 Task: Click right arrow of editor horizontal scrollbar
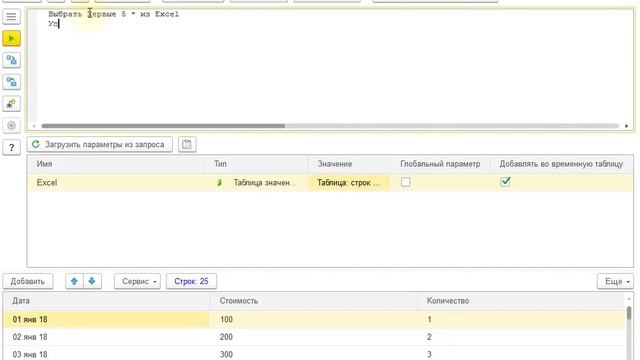pyautogui.click(x=627, y=126)
